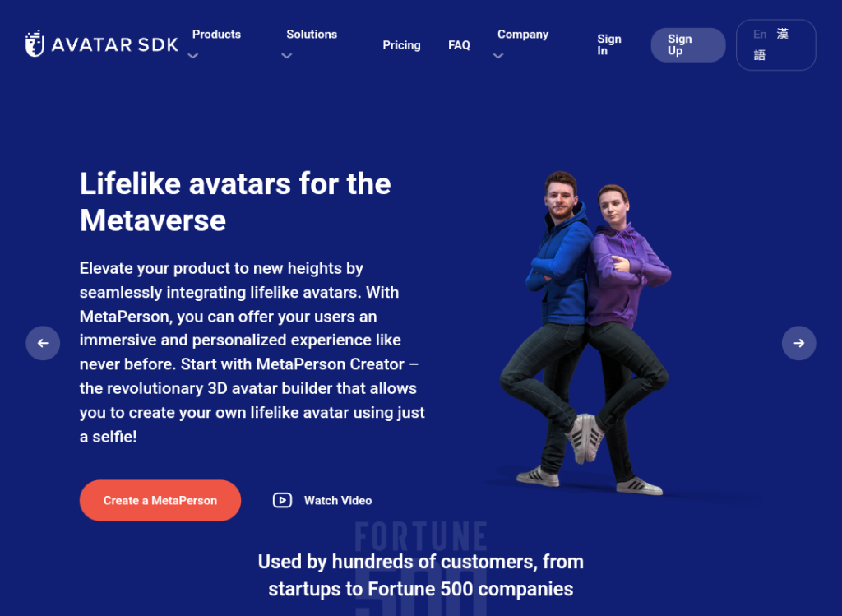Click the Create a MetaPerson button

coord(160,501)
